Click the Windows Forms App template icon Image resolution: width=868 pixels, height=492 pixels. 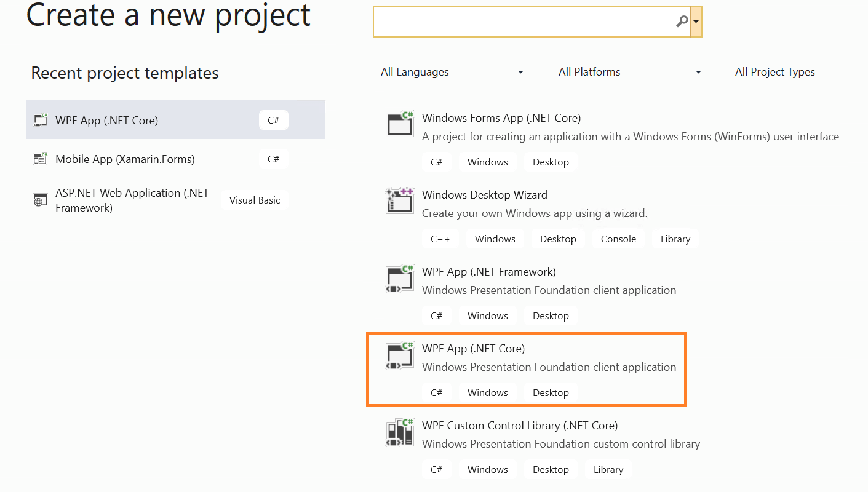coord(400,124)
